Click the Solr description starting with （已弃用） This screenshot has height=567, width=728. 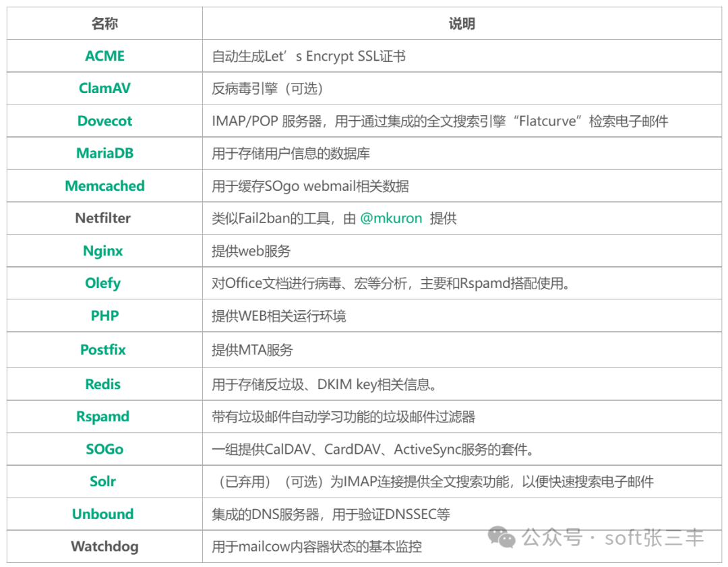click(x=433, y=482)
